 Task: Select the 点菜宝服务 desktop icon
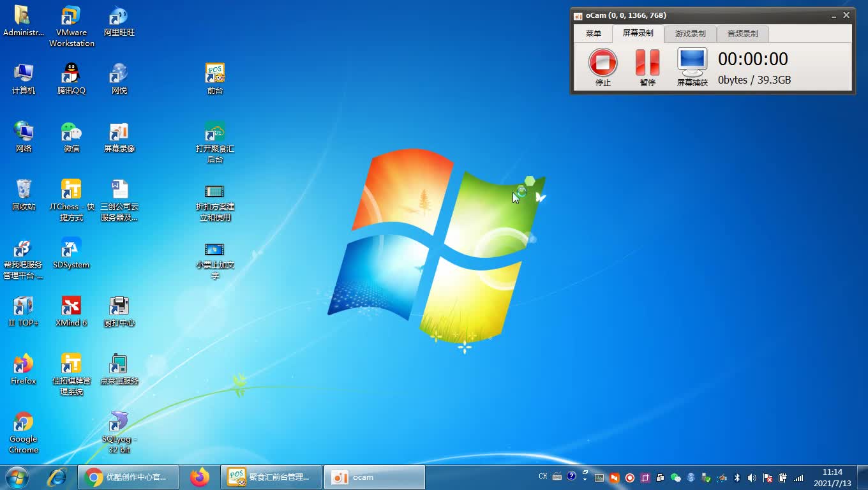[119, 369]
